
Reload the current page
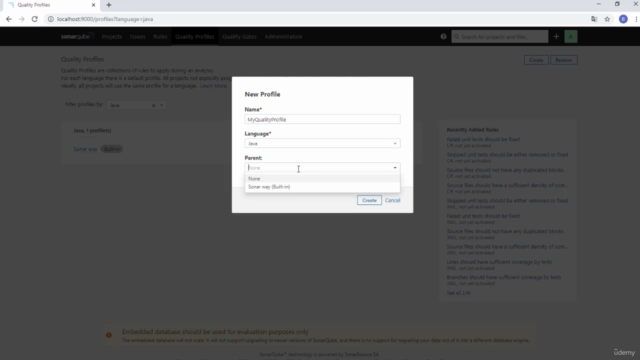(x=35, y=19)
